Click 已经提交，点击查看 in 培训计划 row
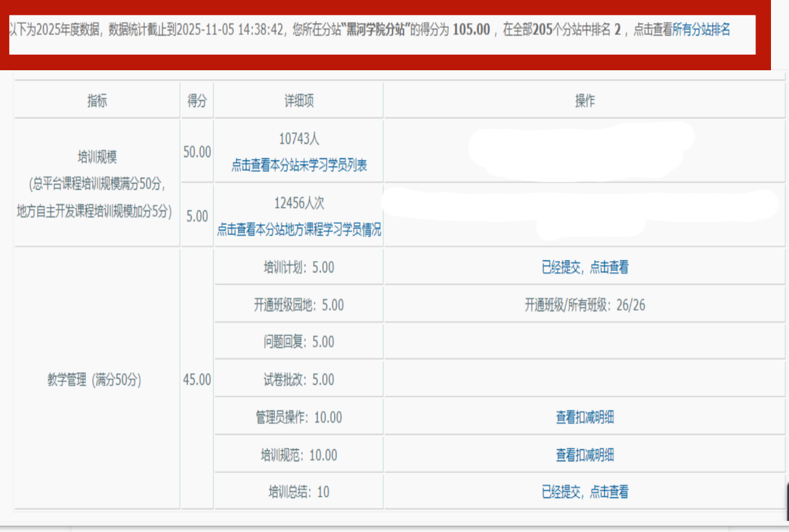Screen dimensions: 789x532 tap(584, 267)
